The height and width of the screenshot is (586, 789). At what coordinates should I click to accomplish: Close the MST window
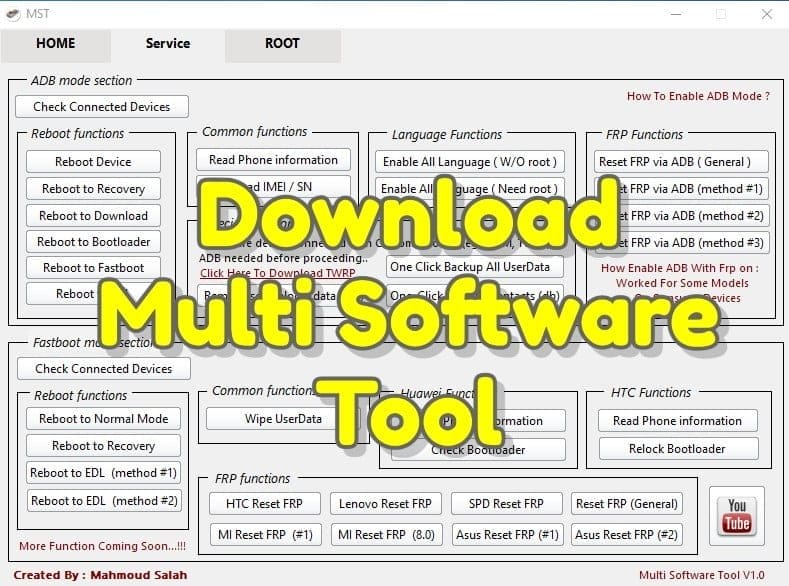766,14
